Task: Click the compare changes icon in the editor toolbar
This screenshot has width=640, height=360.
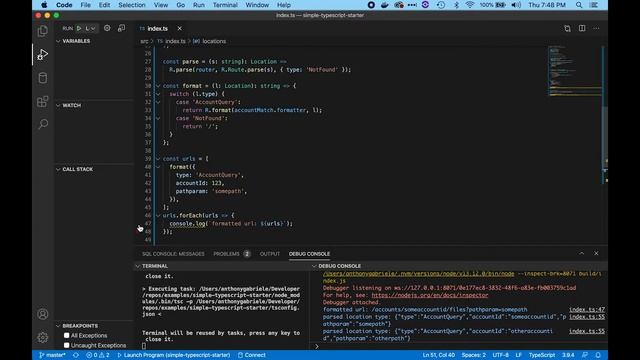Action: click(x=567, y=28)
